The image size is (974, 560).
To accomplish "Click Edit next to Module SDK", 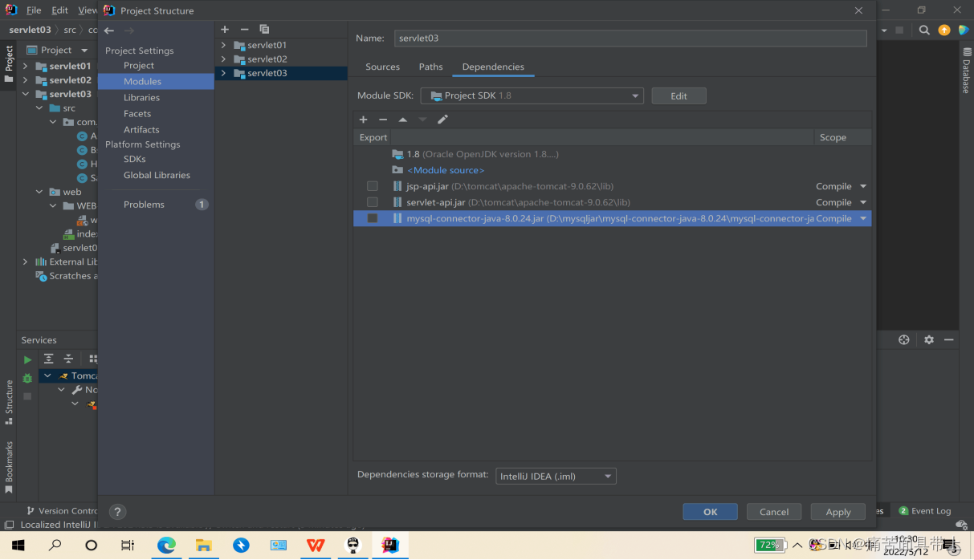I will (679, 95).
